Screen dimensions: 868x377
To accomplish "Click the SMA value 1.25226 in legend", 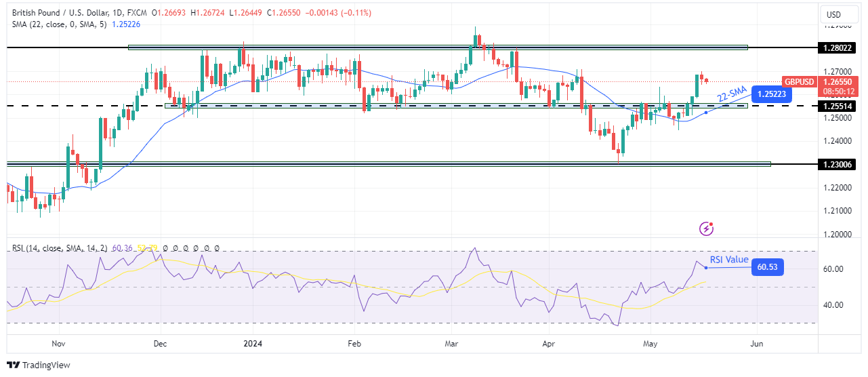I will pos(125,24).
